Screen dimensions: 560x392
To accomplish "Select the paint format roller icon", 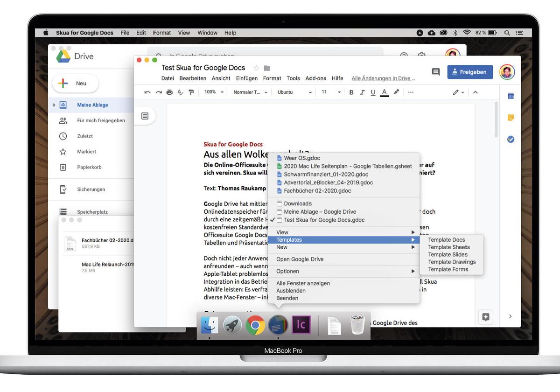I will click(x=191, y=92).
